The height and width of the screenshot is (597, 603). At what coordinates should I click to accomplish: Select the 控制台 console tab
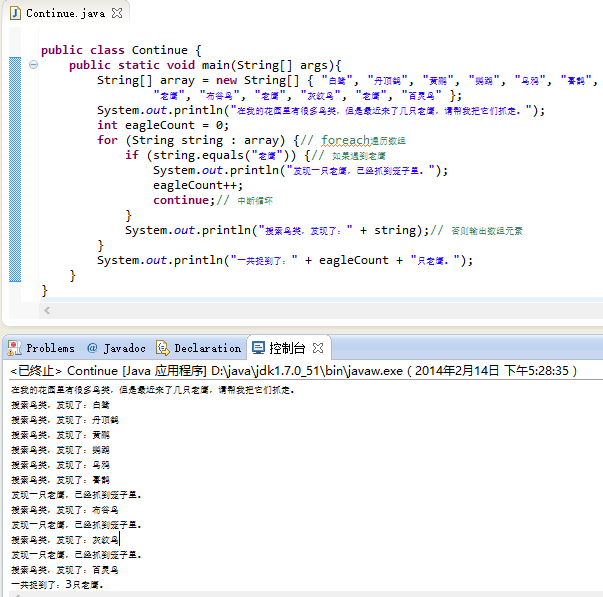coord(287,348)
